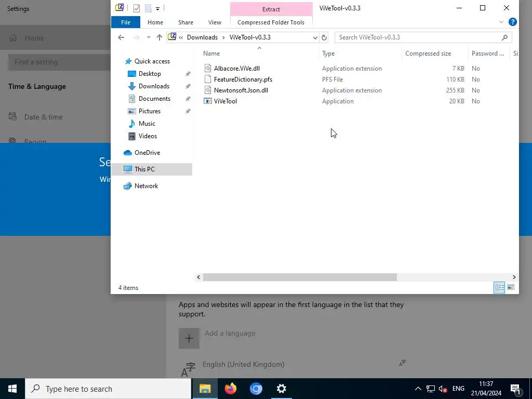Click the taskbar search box
The image size is (532, 399).
[108, 389]
